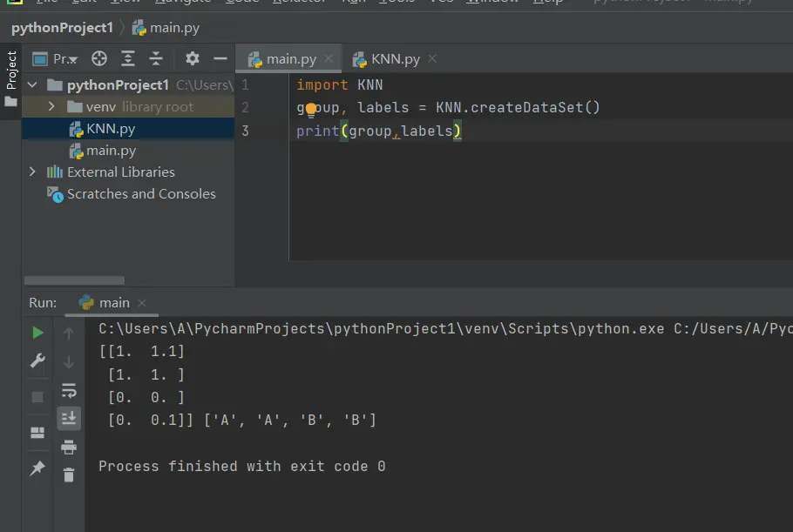Click the Print icon in Run console

(69, 447)
